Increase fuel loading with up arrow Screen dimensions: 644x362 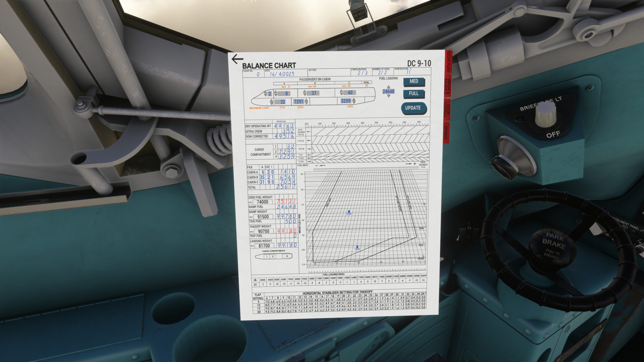click(x=388, y=87)
